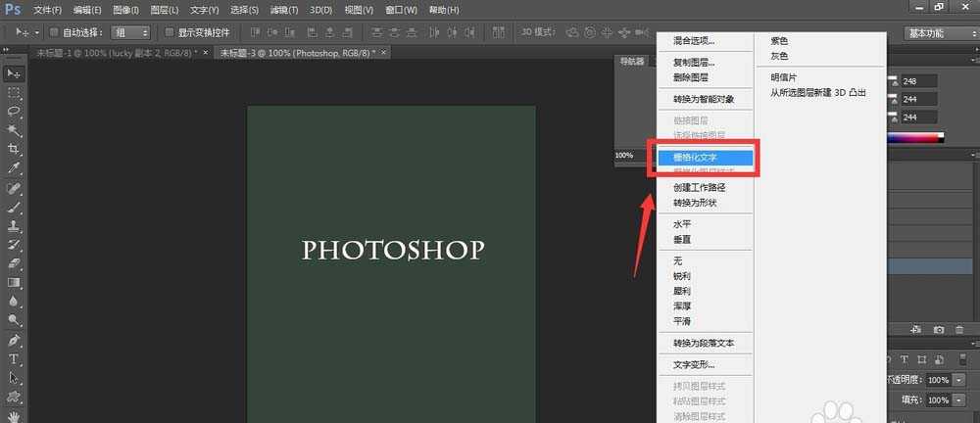Enable the 自动选择 checkbox
The width and height of the screenshot is (980, 423).
coord(54,32)
